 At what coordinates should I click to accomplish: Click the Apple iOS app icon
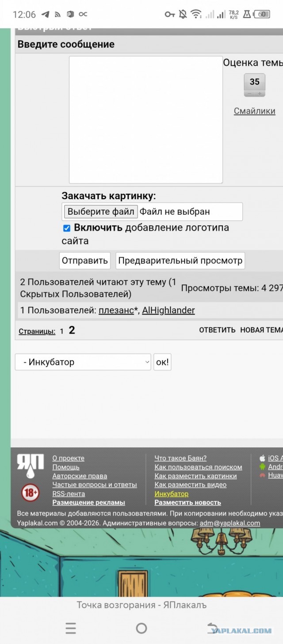click(262, 458)
